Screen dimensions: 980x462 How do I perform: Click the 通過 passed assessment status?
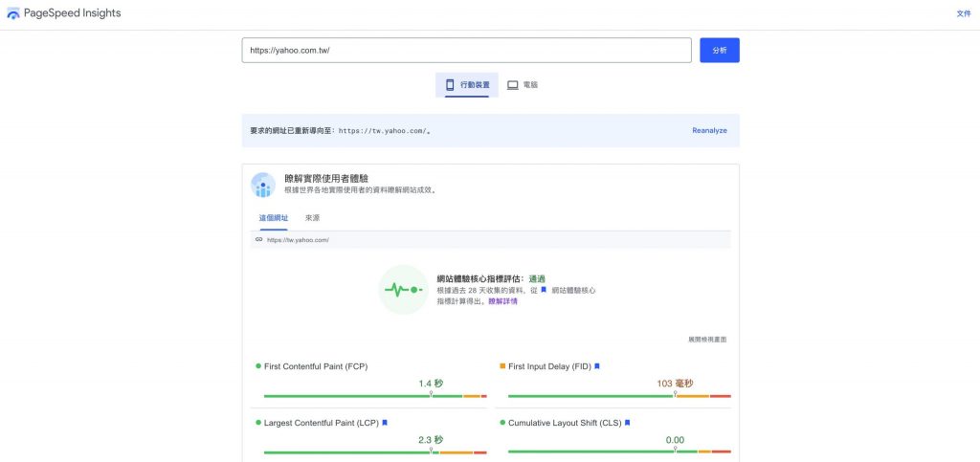click(x=538, y=279)
